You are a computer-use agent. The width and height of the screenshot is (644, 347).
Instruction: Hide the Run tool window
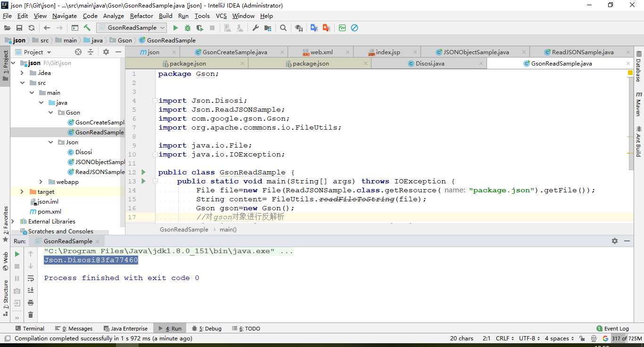coord(627,241)
